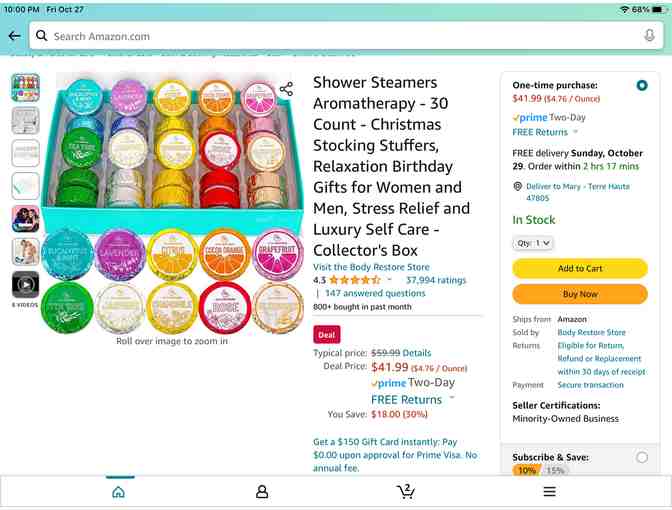Viewport: 672px width, 510px height.
Task: Visit the Body Restore Store link
Action: point(371,267)
